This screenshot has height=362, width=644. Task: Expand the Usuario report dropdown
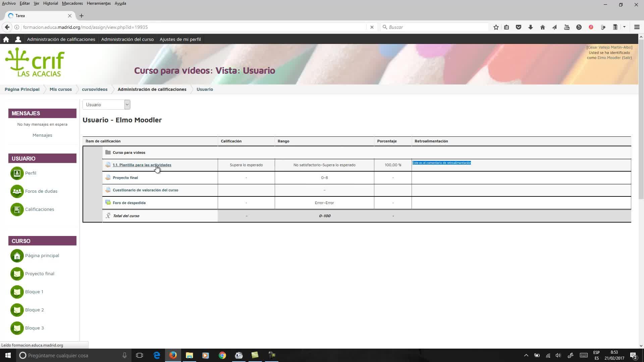click(127, 105)
